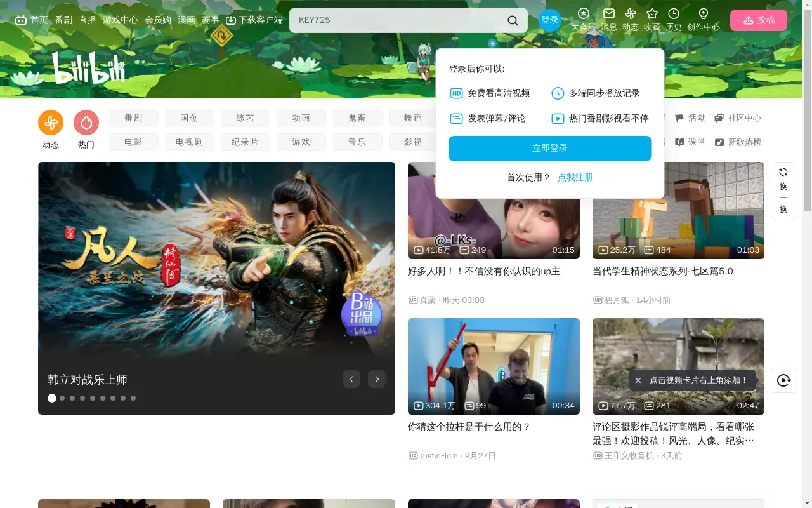Open the 历史 clock icon
Screen dimensions: 812x508
click(674, 20)
